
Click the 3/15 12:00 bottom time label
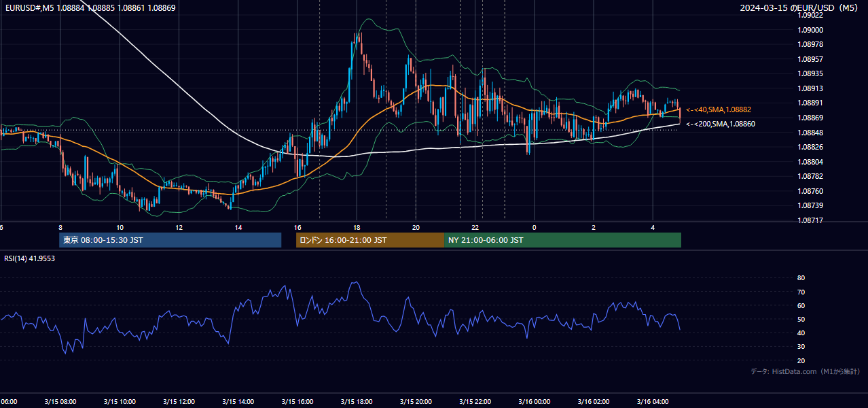(179, 401)
